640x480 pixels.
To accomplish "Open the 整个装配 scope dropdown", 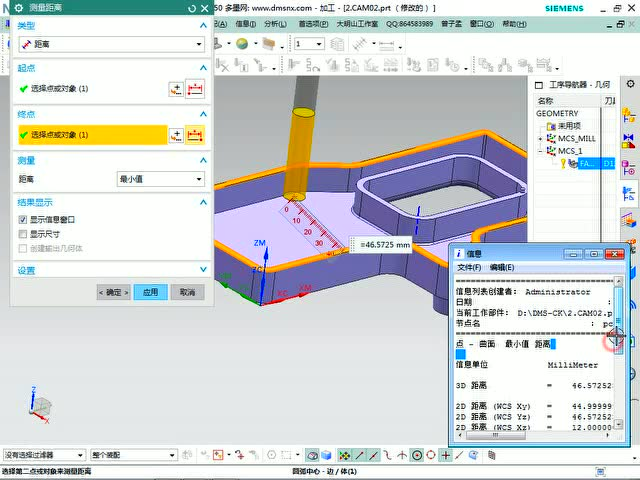I will coord(133,455).
